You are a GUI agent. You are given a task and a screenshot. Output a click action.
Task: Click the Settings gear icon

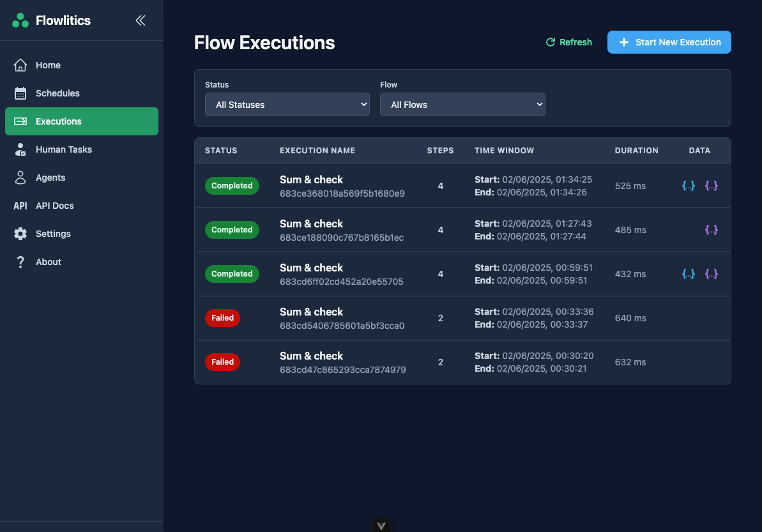(20, 234)
